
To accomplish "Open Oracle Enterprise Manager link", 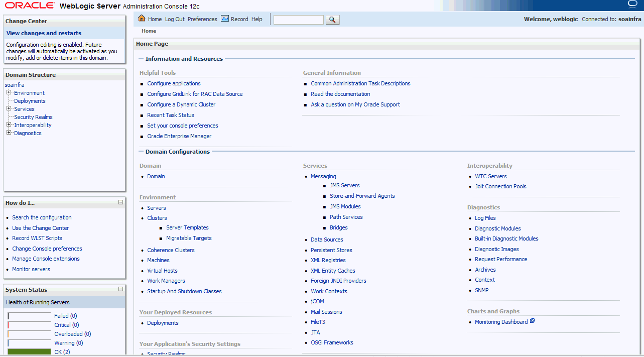I will point(179,136).
